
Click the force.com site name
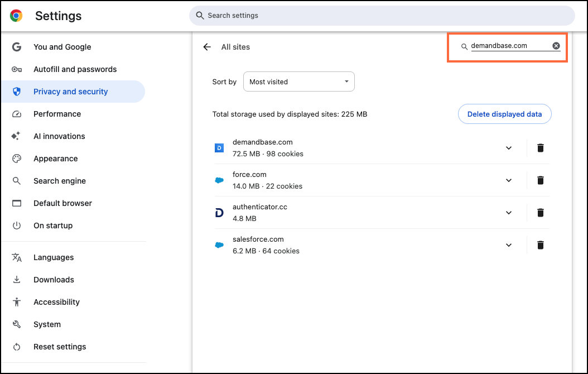pos(249,174)
